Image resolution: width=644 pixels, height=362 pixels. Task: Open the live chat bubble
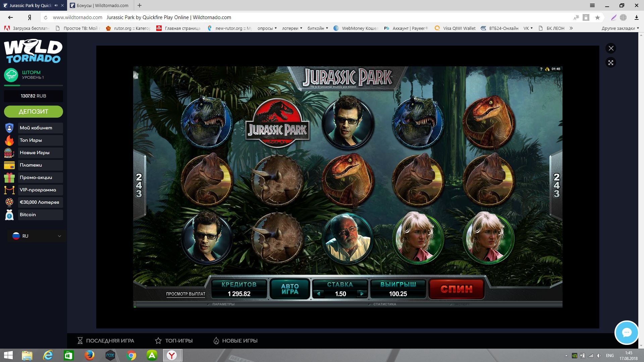click(x=626, y=333)
